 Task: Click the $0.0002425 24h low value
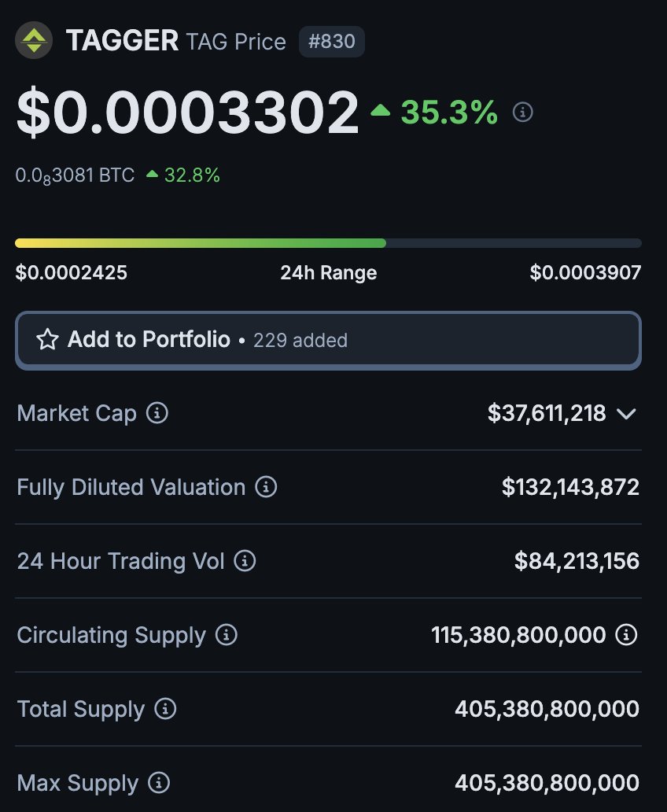72,272
